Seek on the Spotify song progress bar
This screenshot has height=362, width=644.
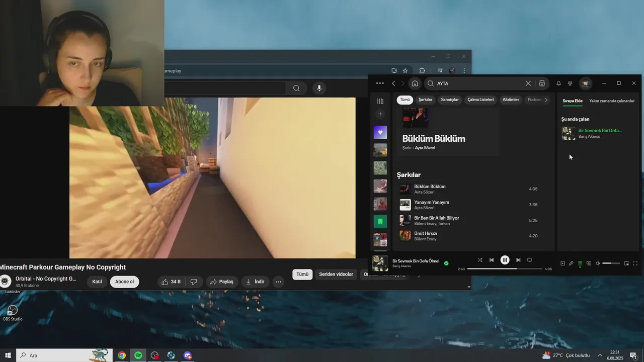tap(505, 269)
